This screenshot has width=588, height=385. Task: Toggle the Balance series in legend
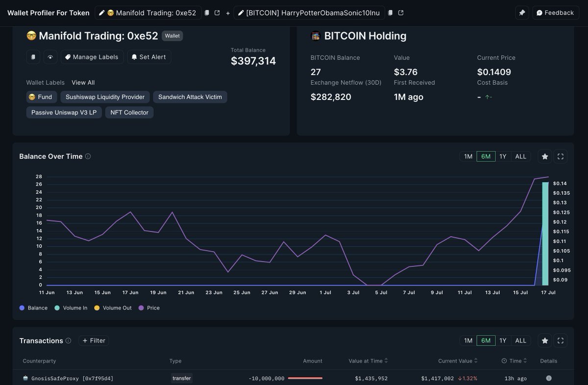tap(33, 308)
